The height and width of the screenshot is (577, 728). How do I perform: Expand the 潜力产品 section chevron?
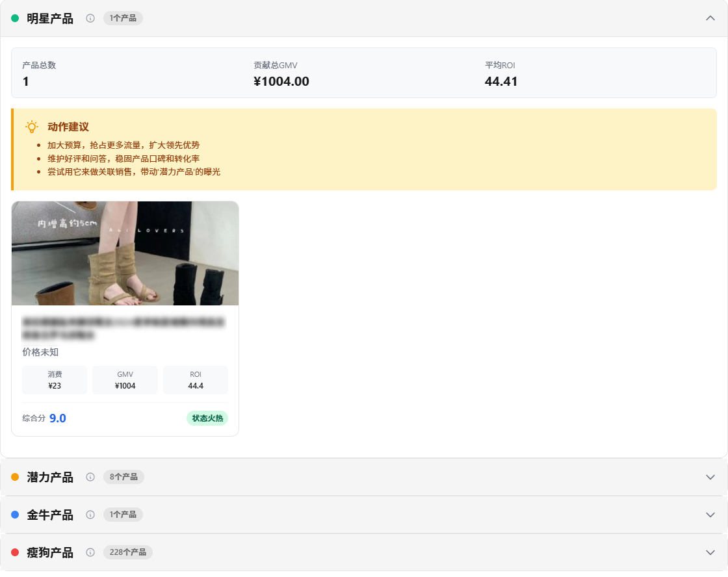coord(710,477)
